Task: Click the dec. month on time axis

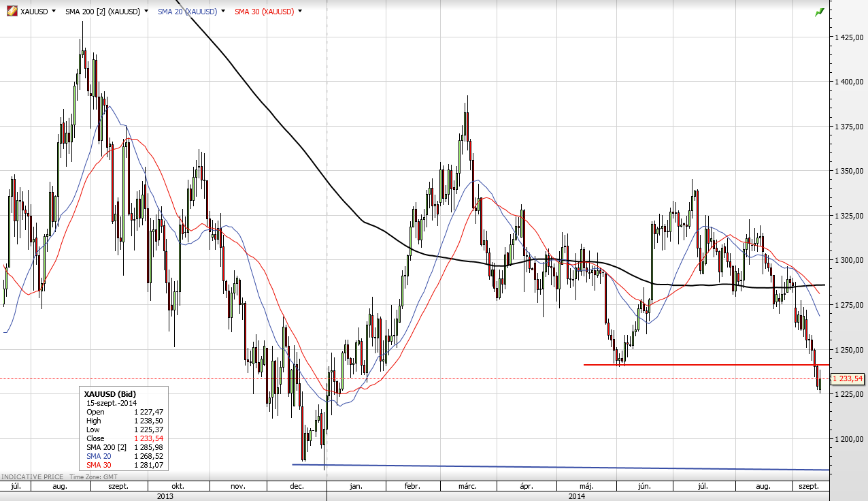Action: [297, 487]
